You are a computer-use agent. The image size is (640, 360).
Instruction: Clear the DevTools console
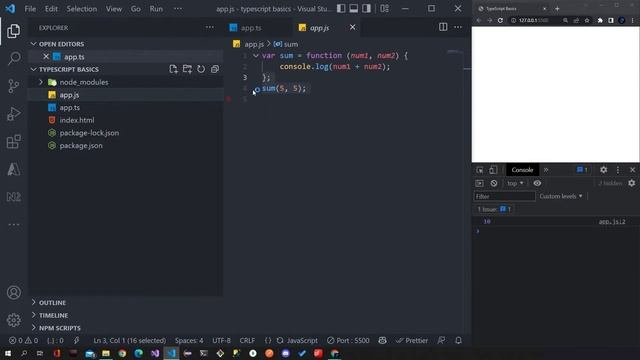pyautogui.click(x=494, y=183)
